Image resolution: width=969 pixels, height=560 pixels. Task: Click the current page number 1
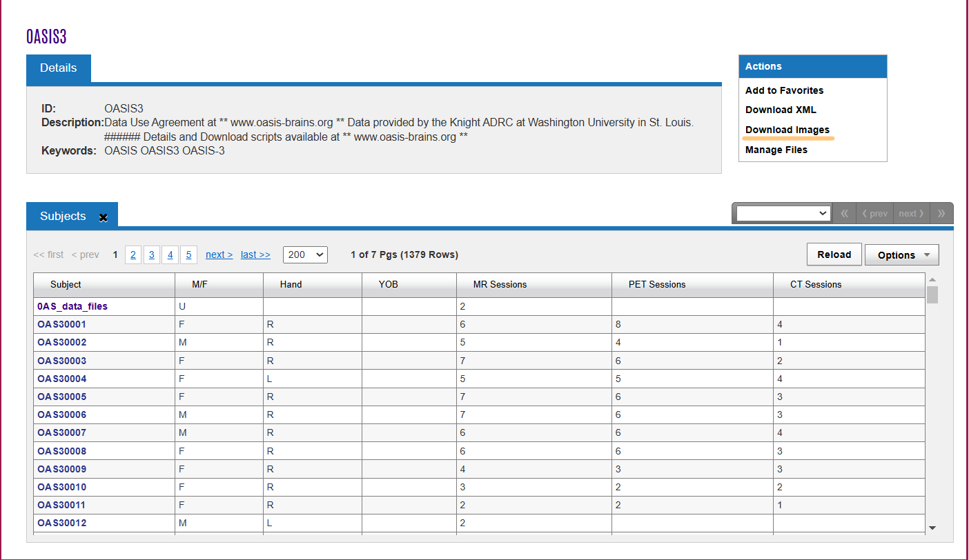115,254
